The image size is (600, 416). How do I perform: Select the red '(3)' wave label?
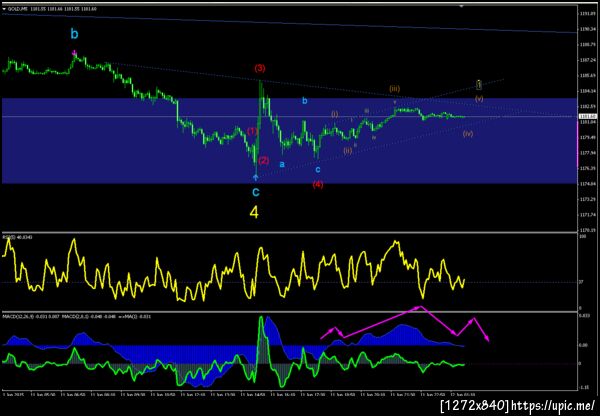[260, 69]
